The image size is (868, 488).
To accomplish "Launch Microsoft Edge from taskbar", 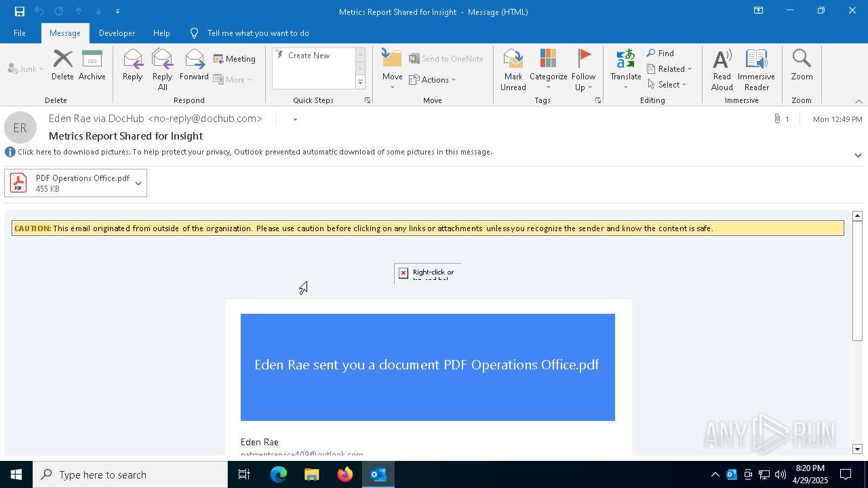I will point(279,474).
